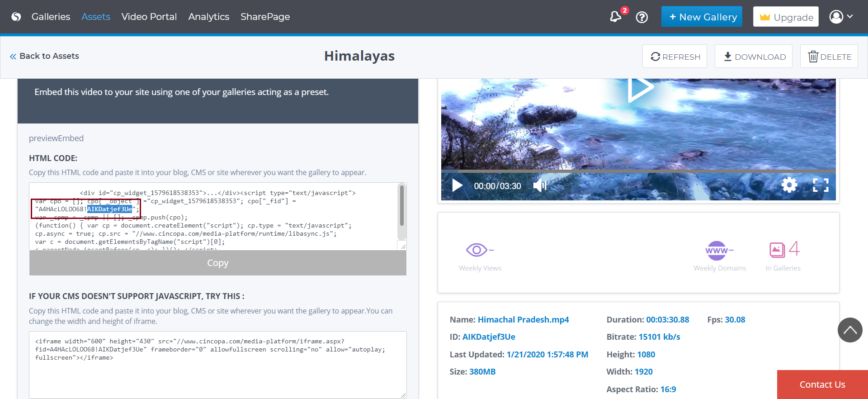Click the Copy button for HTML code
868x399 pixels.
[217, 263]
